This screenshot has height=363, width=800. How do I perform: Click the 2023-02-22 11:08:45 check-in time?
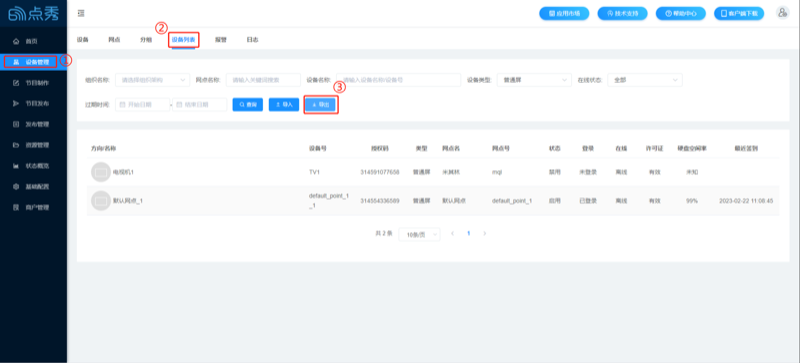coord(746,201)
